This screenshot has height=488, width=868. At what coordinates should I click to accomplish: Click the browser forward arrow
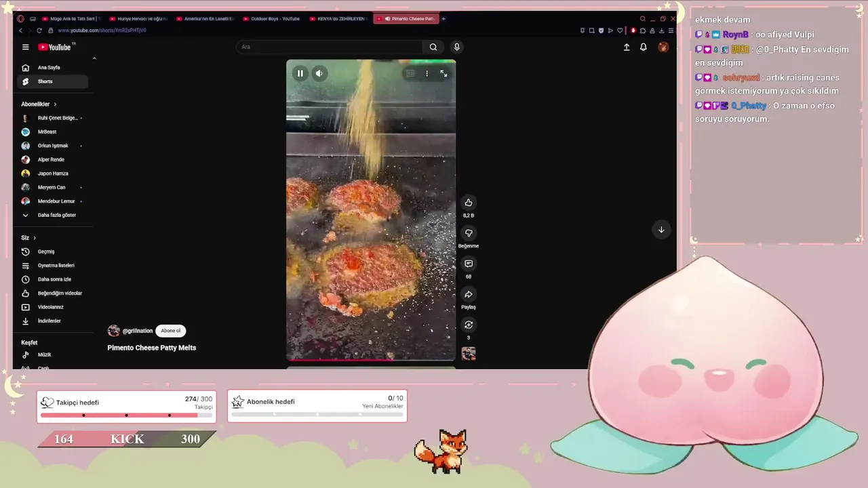(29, 30)
